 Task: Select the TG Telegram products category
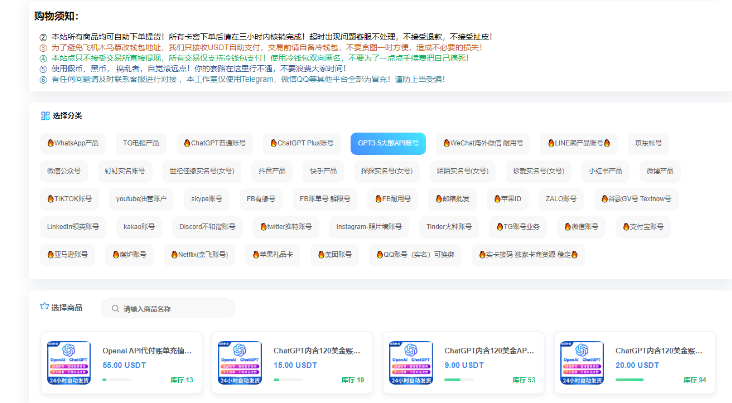(141, 143)
